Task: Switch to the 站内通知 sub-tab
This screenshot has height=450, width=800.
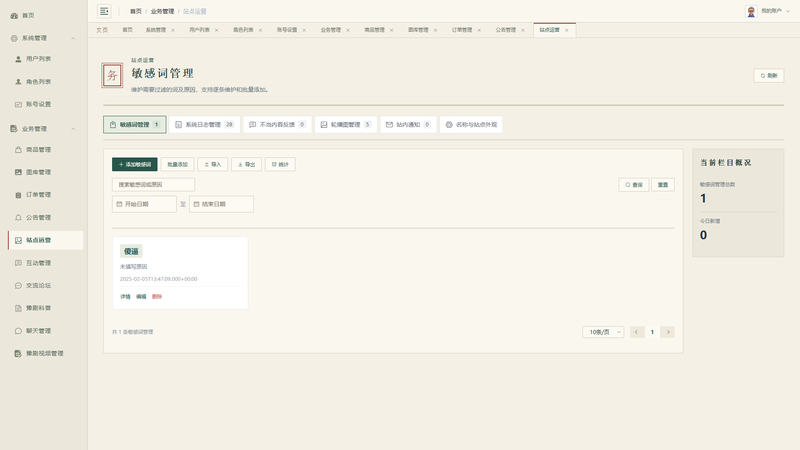Action: click(x=408, y=124)
